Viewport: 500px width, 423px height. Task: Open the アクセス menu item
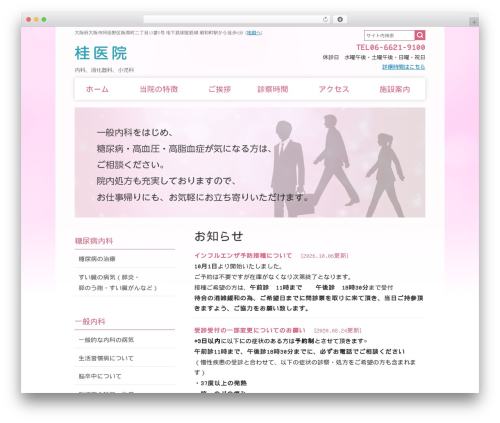pyautogui.click(x=334, y=89)
